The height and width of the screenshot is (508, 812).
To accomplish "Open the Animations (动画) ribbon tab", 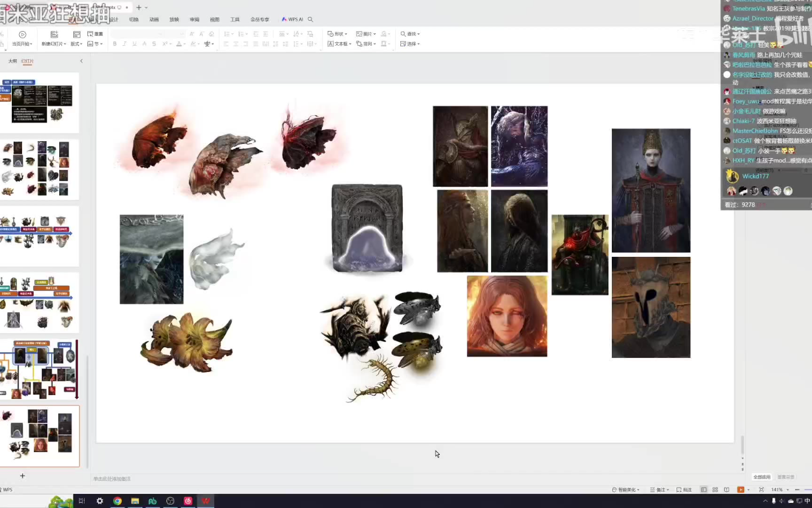I will [154, 20].
